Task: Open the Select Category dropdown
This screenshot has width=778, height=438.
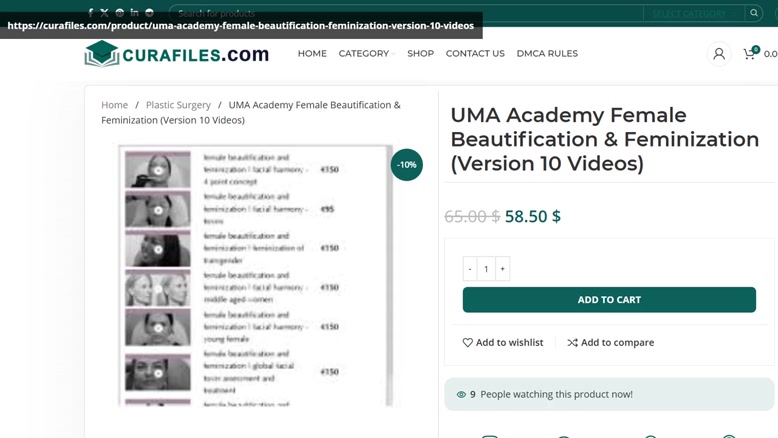Action: pos(690,13)
